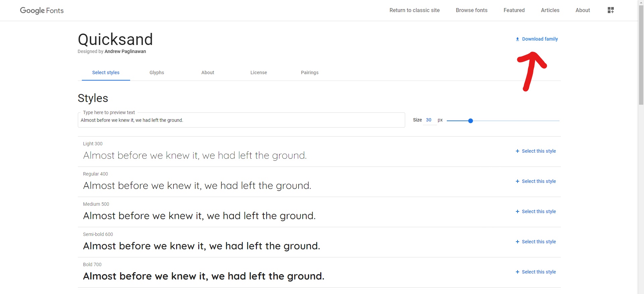Image resolution: width=644 pixels, height=294 pixels.
Task: Open the Pairings tab
Action: click(310, 72)
